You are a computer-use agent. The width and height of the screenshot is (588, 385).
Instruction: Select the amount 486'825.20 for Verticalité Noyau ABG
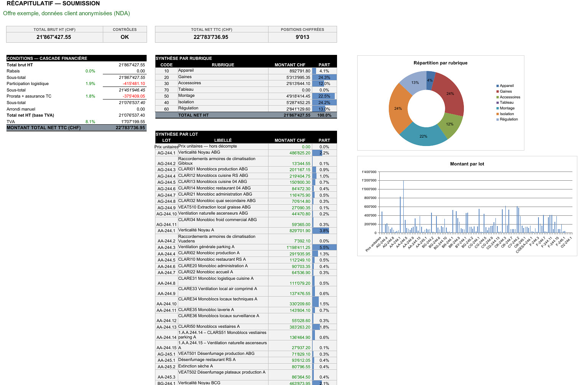coord(300,153)
